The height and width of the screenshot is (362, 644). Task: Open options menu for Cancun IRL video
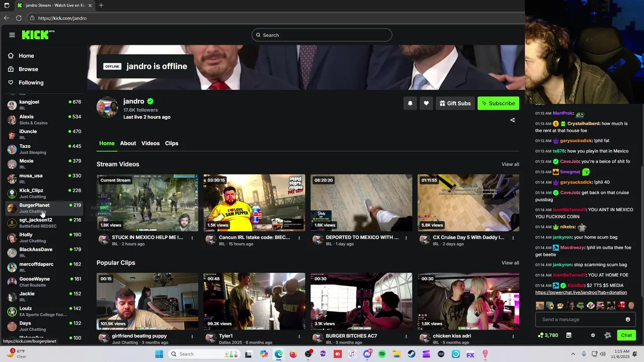299,238
